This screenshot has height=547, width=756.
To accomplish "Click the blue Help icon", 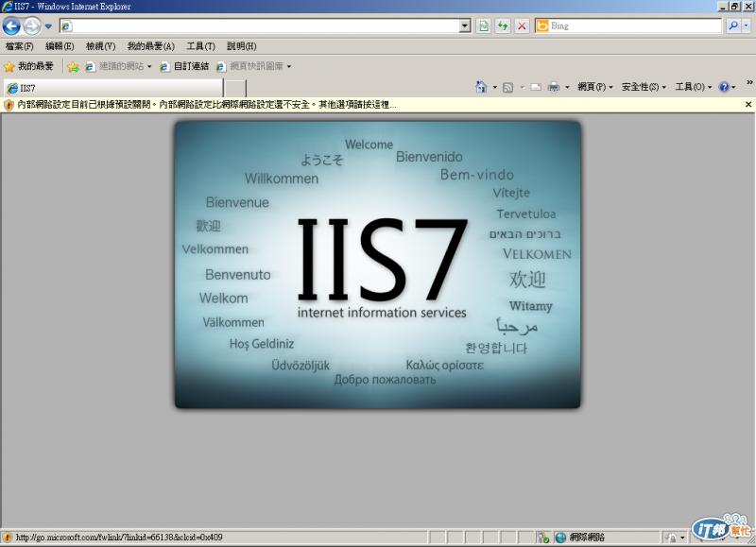I will click(x=724, y=87).
